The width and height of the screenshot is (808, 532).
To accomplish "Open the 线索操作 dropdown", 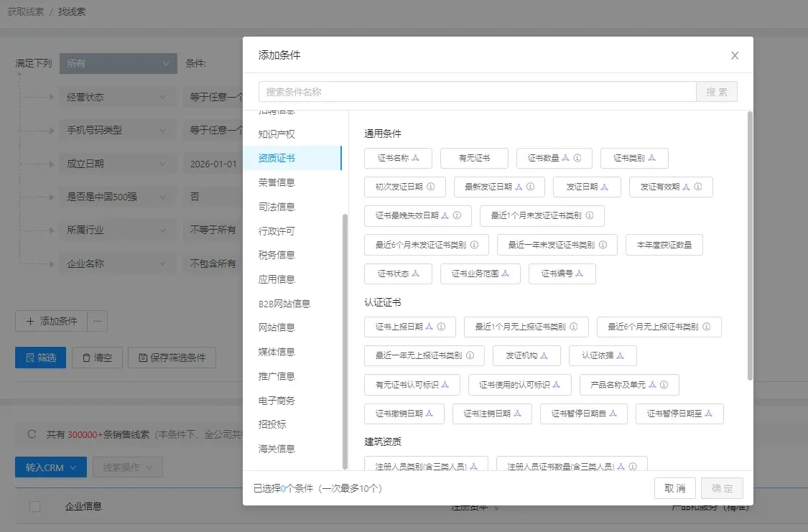I will pyautogui.click(x=128, y=467).
